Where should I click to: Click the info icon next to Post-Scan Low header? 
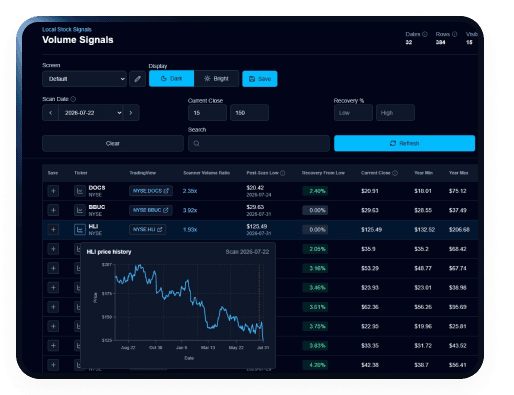point(283,173)
